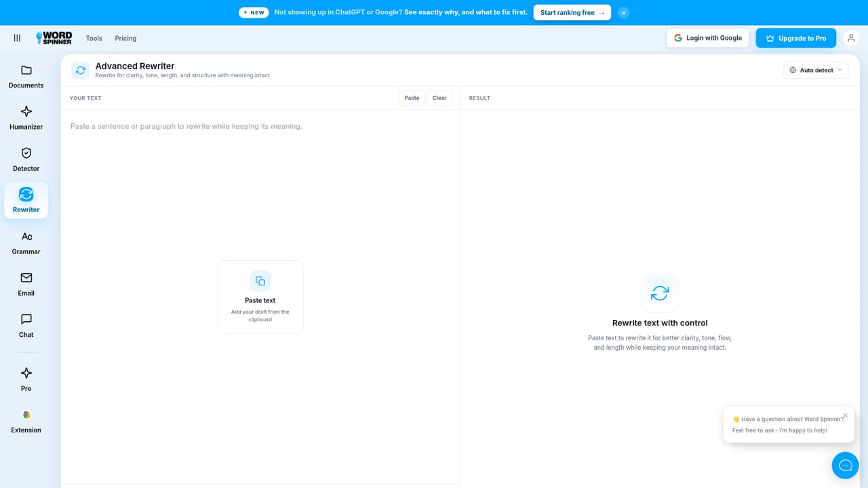Click the YOUR TEXT label
Image resolution: width=868 pixels, height=488 pixels.
85,98
